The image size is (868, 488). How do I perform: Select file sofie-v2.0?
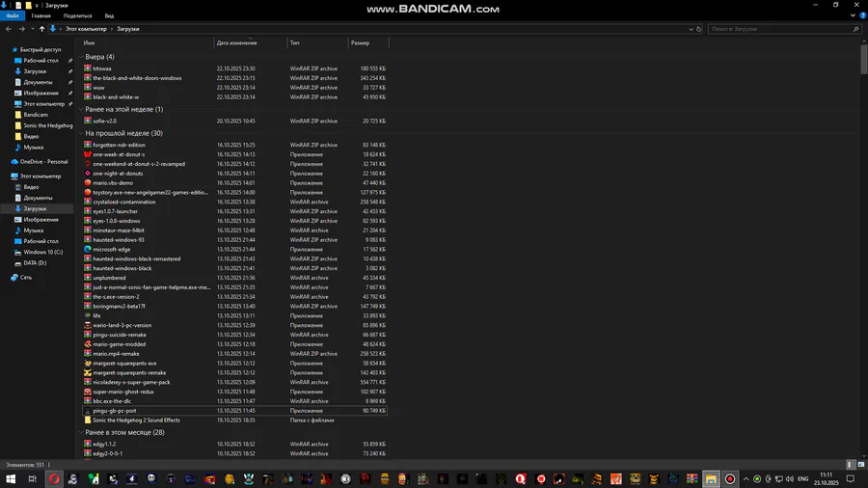104,121
